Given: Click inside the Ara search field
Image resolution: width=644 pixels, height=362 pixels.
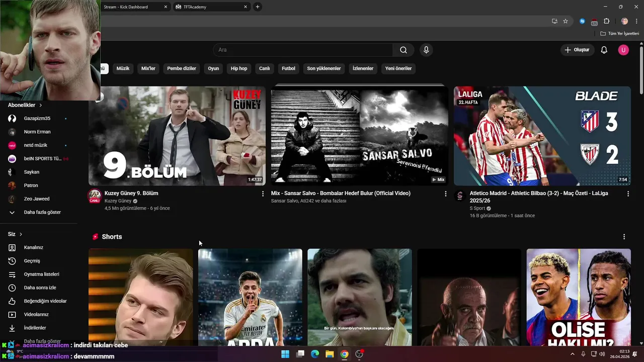Looking at the screenshot, I should point(303,50).
